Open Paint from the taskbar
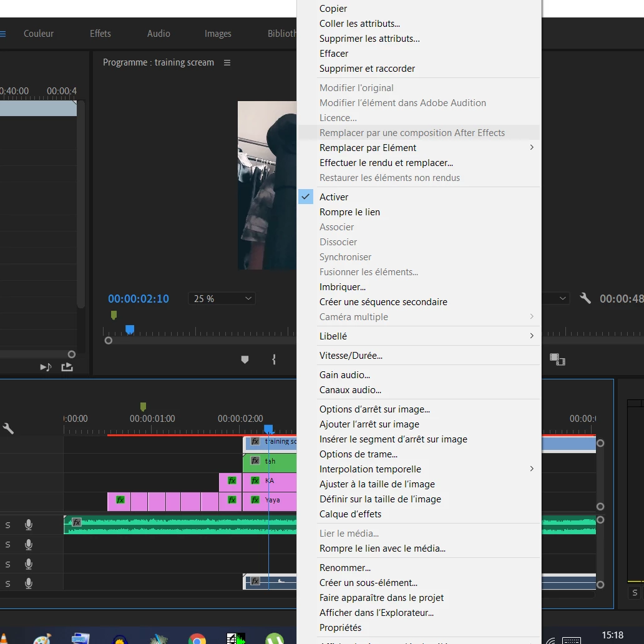The width and height of the screenshot is (644, 644). [42, 638]
